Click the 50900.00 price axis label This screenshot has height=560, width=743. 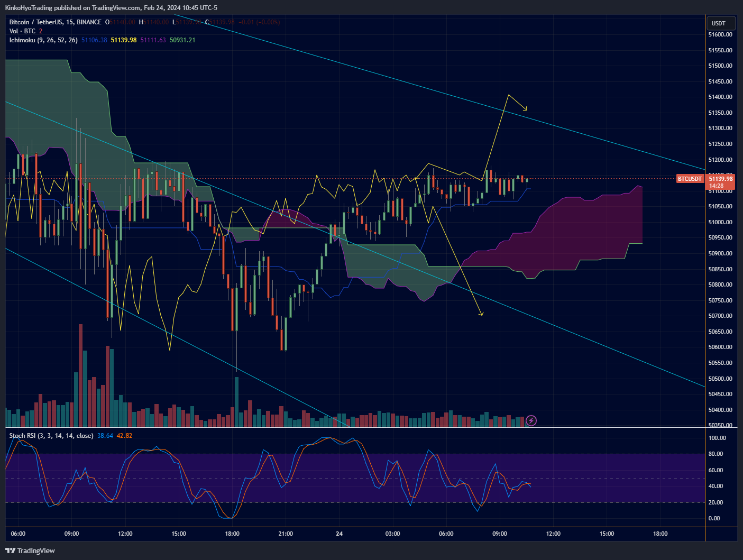720,253
